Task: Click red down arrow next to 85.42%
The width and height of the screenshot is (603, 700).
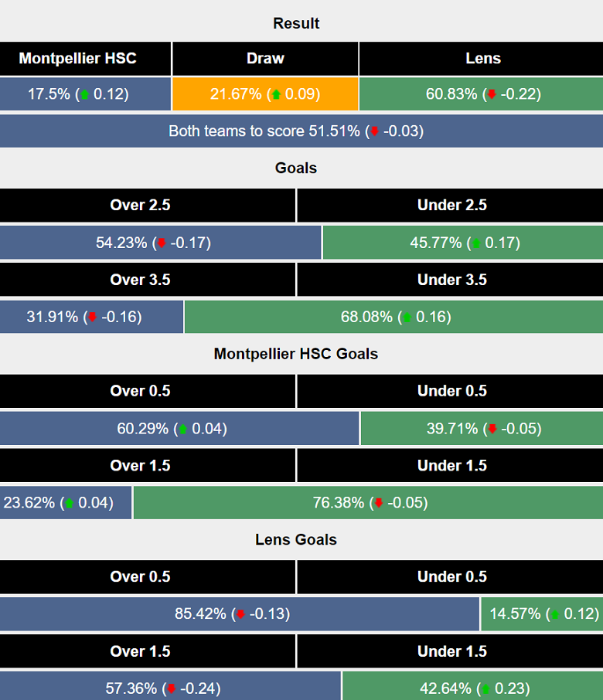Action: tap(240, 615)
